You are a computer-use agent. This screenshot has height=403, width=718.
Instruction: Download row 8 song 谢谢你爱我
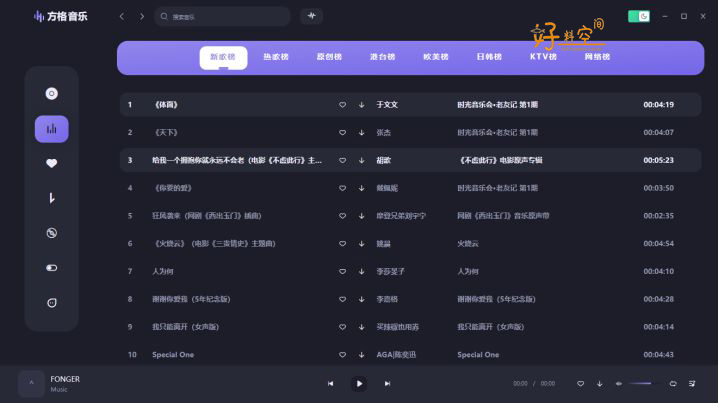tap(362, 299)
